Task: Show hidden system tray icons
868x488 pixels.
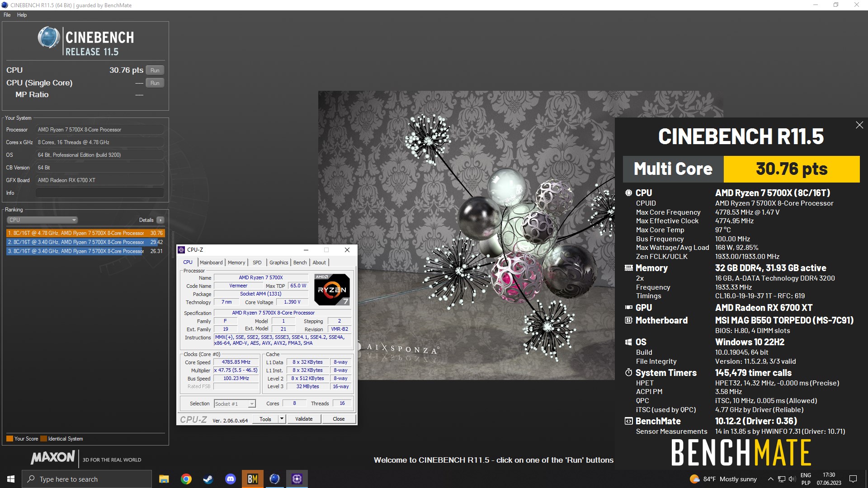Action: [770, 479]
